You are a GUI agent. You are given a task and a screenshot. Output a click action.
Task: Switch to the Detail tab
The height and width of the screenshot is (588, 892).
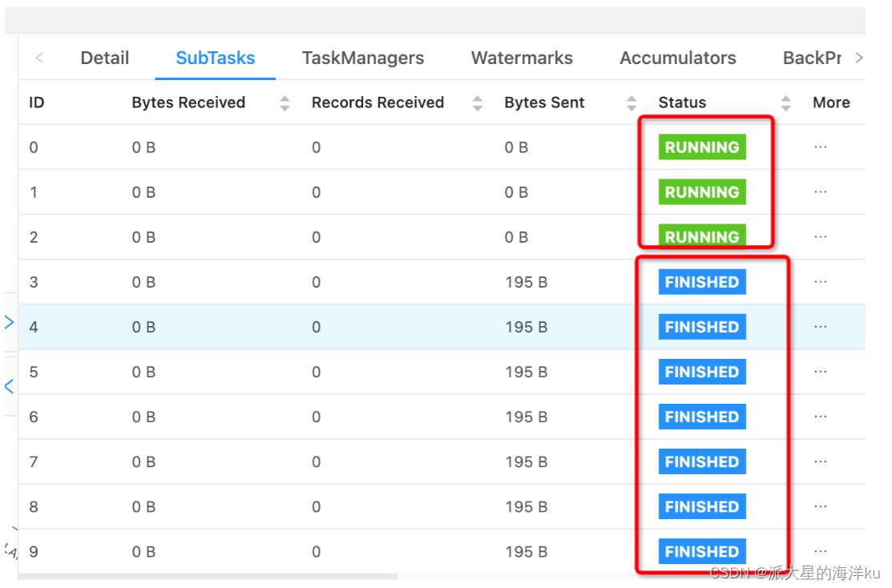point(104,58)
